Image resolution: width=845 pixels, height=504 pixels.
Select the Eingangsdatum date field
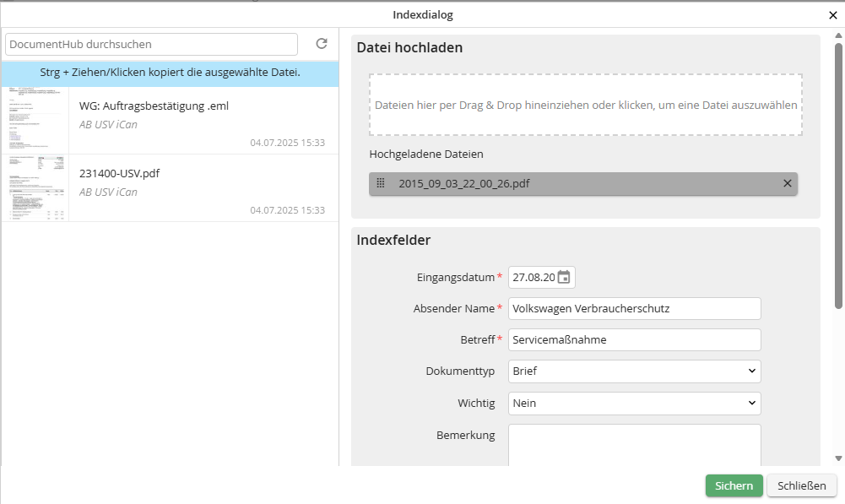pos(532,277)
